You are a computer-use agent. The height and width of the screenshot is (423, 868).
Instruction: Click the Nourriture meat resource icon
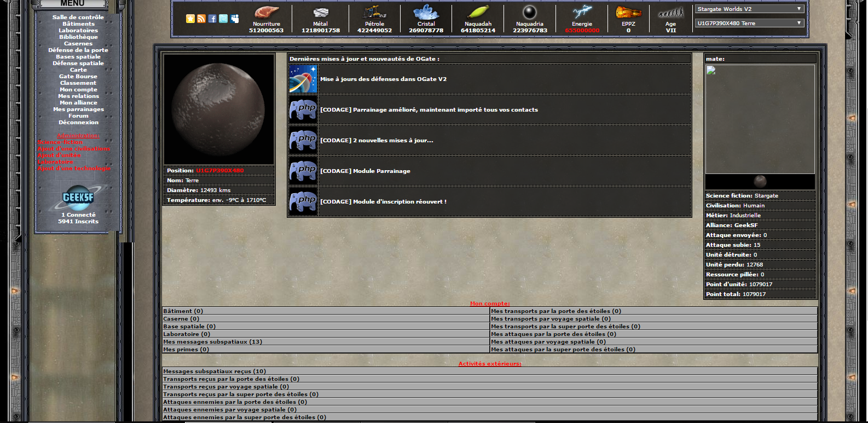pos(267,12)
